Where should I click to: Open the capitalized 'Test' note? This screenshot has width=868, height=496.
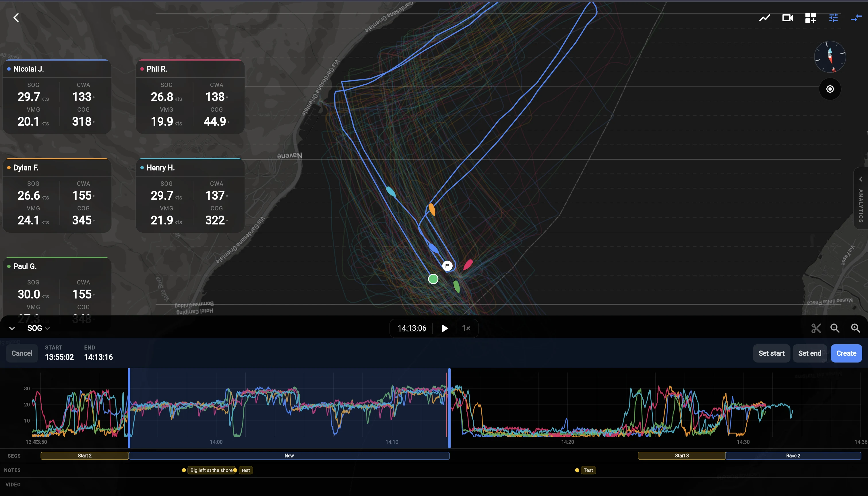(588, 470)
